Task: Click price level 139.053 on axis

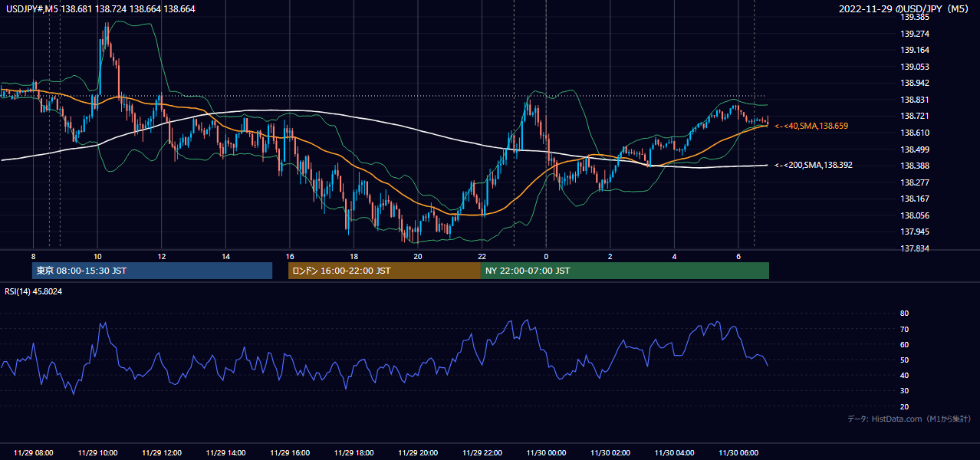Action: 915,67
